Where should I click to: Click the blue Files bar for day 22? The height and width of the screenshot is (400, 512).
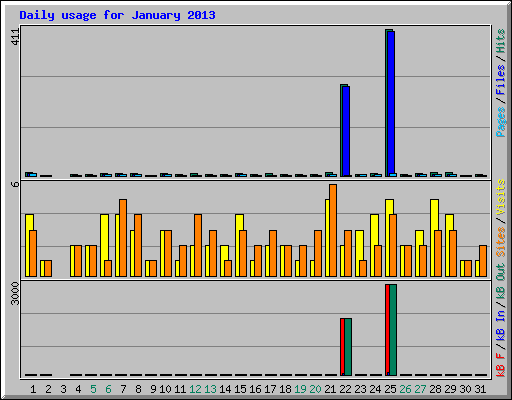pos(346,131)
